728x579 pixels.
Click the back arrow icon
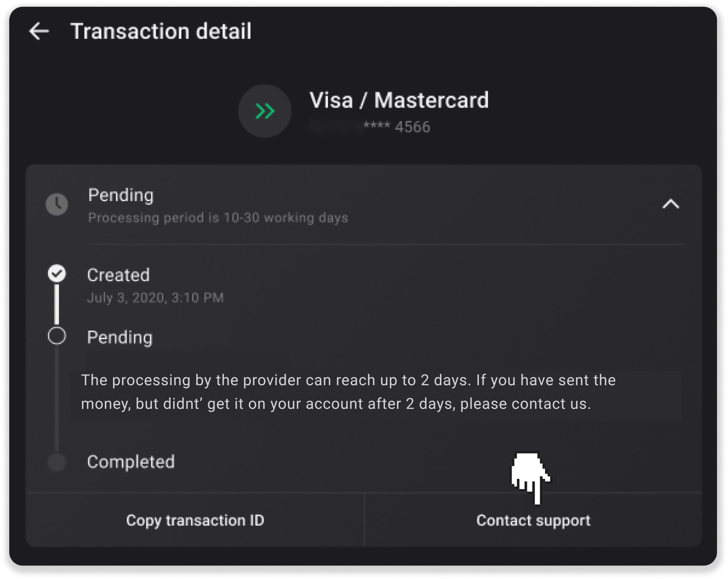39,31
